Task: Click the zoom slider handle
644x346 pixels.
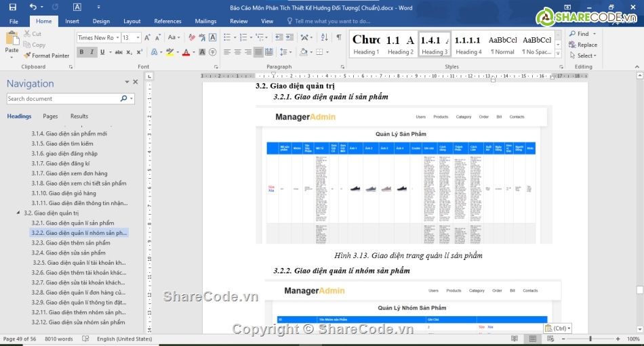Action: [590, 339]
